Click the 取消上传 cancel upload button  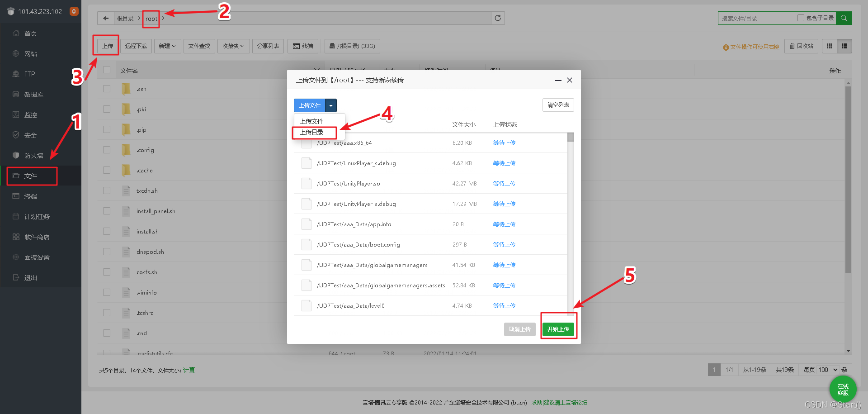(x=520, y=329)
